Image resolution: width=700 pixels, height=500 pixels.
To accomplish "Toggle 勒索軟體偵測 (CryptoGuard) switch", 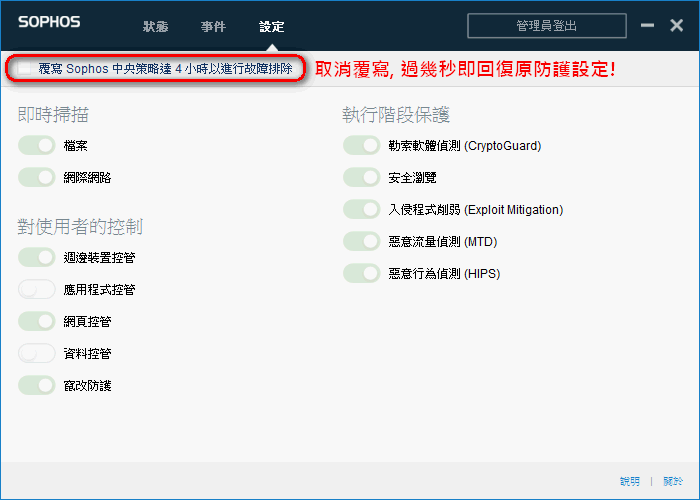I will coord(362,146).
